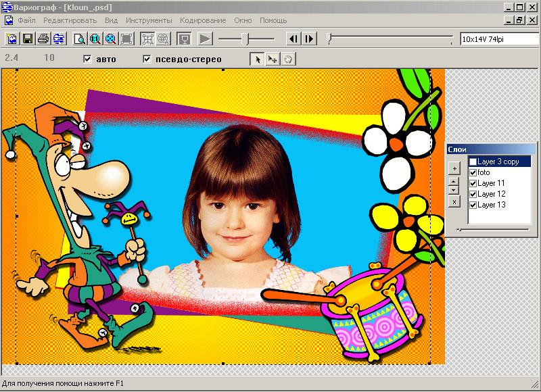
Task: Uncheck the Layer 11 checkbox
Action: pyautogui.click(x=473, y=183)
